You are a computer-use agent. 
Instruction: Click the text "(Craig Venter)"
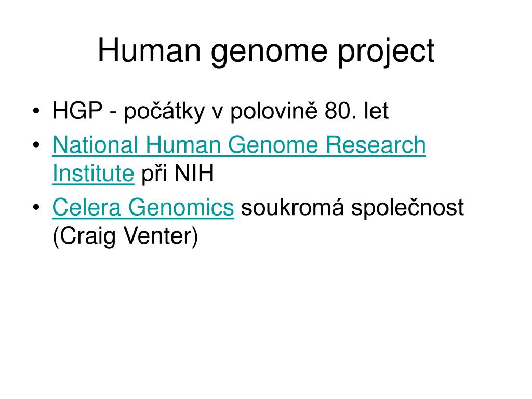tap(125, 238)
